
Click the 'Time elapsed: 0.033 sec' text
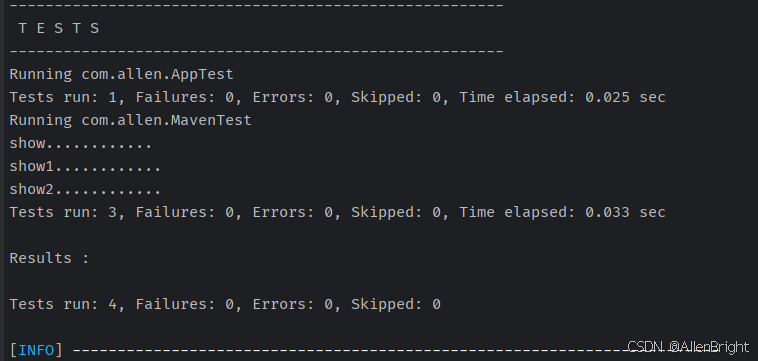tap(562, 213)
